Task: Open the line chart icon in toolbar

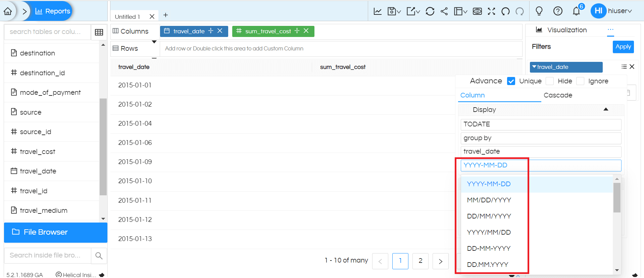Action: pyautogui.click(x=378, y=11)
